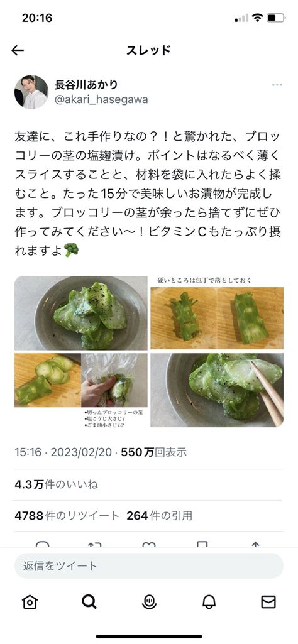Open the Spaces tab icon
Image resolution: width=298 pixels, height=644 pixels.
point(149,602)
